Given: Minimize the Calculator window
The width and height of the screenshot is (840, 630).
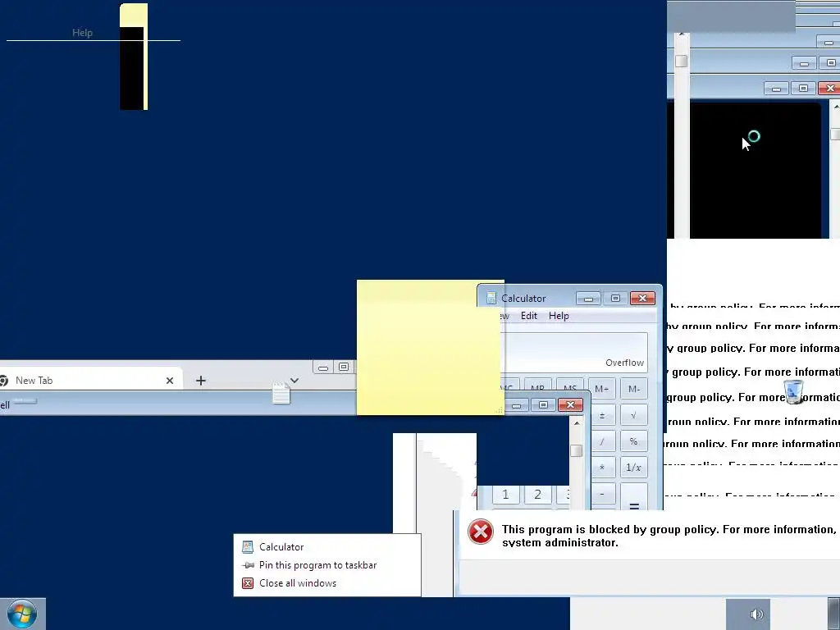Looking at the screenshot, I should [x=588, y=299].
